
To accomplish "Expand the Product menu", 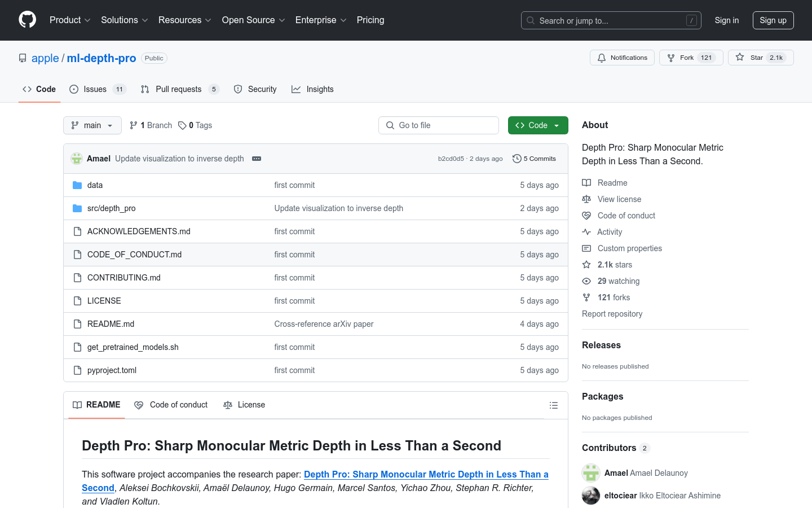I will click(x=70, y=20).
